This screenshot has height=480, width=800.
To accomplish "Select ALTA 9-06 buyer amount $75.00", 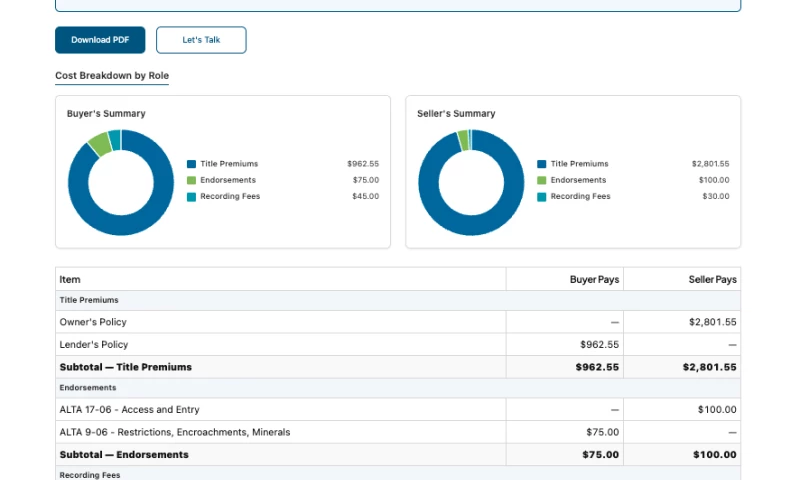I will point(602,432).
